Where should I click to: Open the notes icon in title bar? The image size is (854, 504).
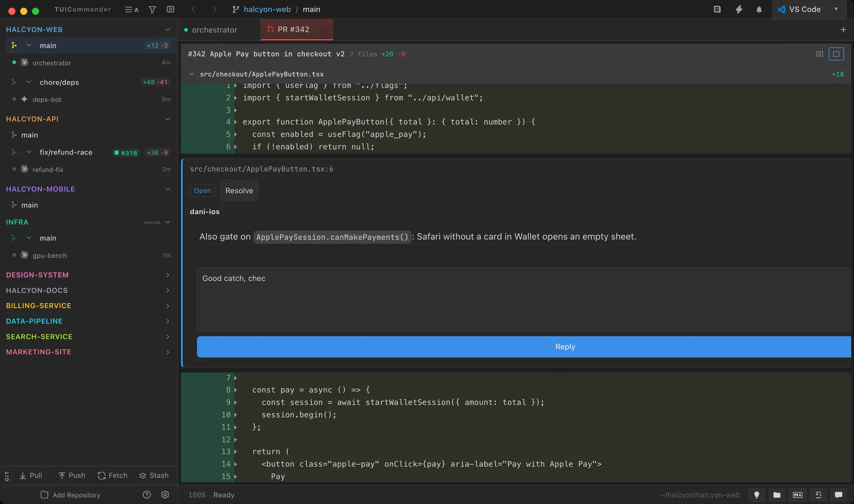click(717, 9)
